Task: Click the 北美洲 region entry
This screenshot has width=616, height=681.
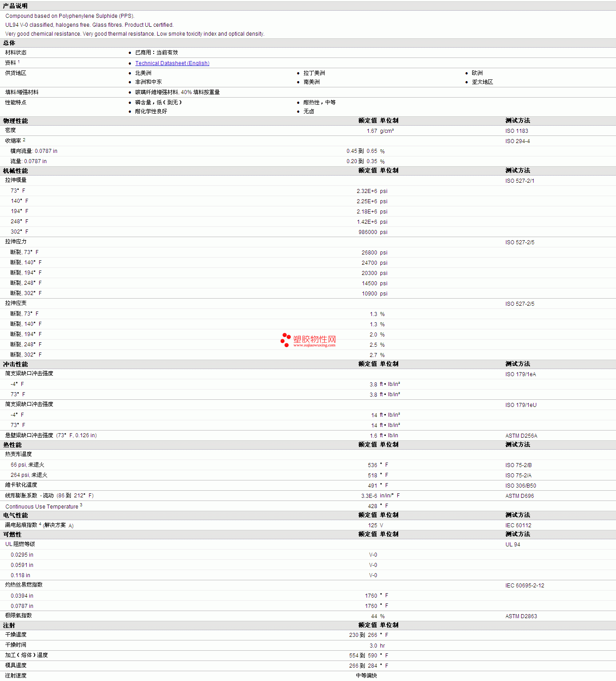Action: pos(143,73)
